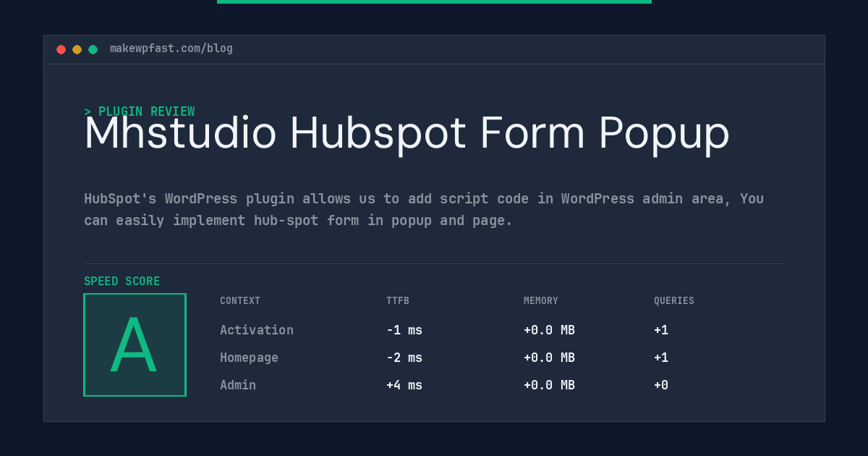This screenshot has height=456, width=868.
Task: Click Homepage TTFB value '-2 ms'
Action: pos(404,358)
